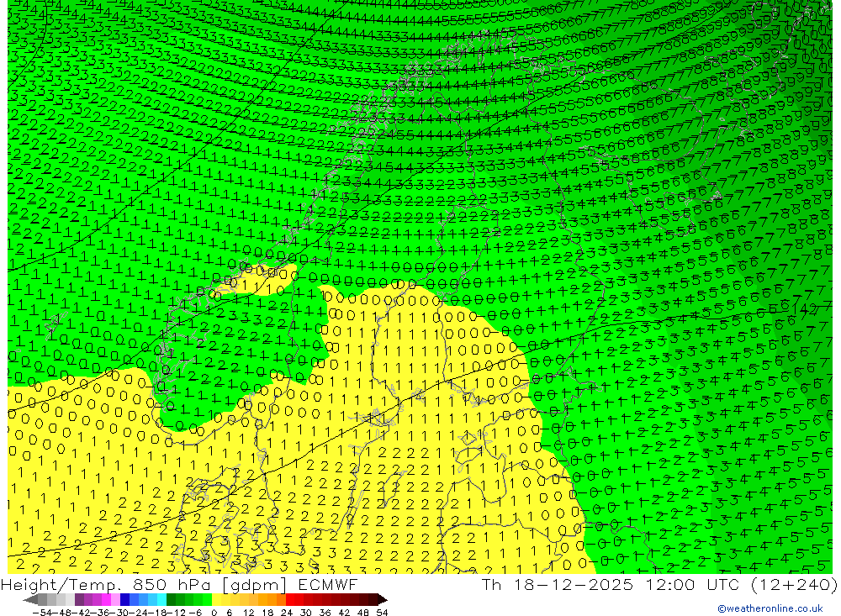
Task: Click the yellow legend swatch at 0
Action: click(216, 599)
